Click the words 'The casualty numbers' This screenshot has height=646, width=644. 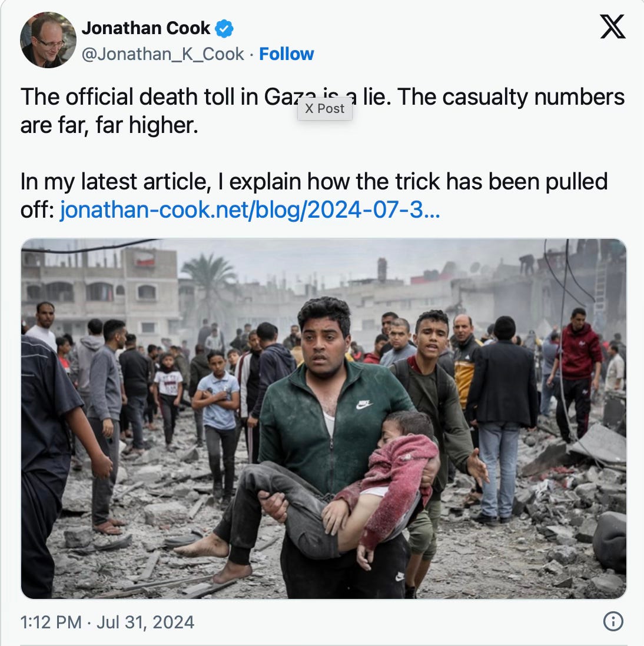[x=511, y=97]
